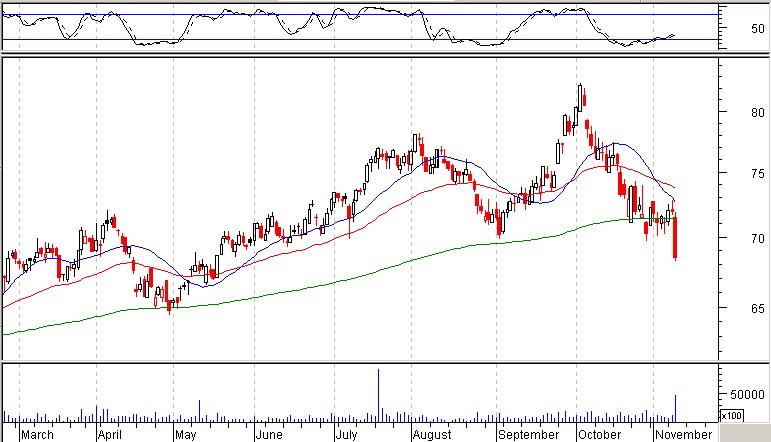Screen dimensions: 771x442
Task: Click the October label on the time axis
Action: pyautogui.click(x=600, y=435)
